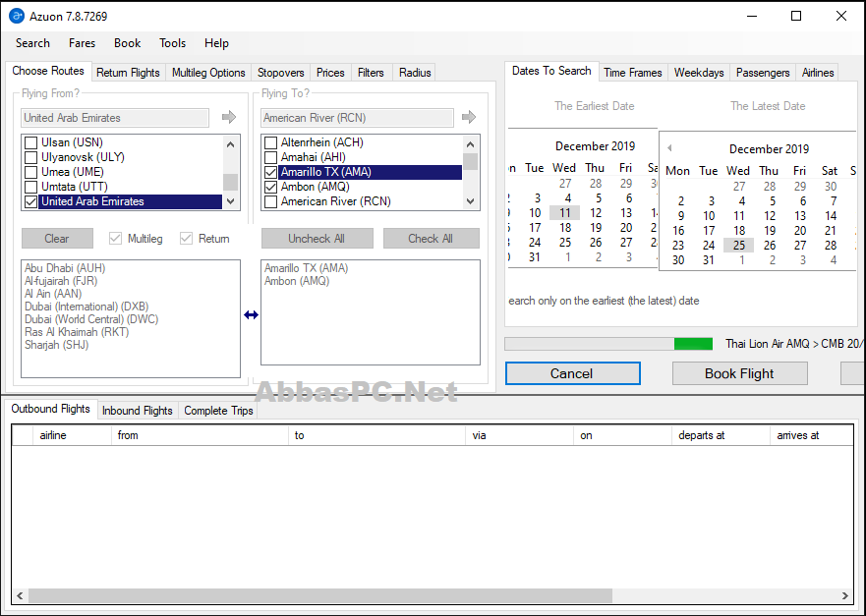Switch to Multileg Options tab
This screenshot has height=616, width=866.
208,73
